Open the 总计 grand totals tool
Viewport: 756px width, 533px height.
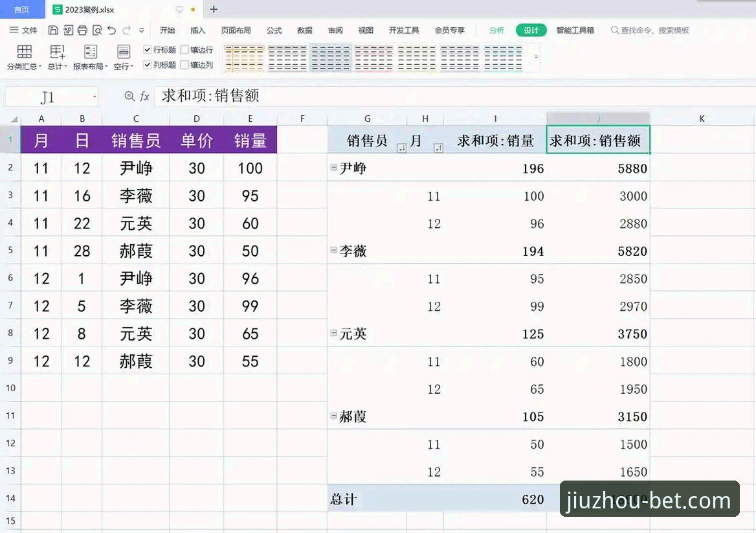coord(57,57)
